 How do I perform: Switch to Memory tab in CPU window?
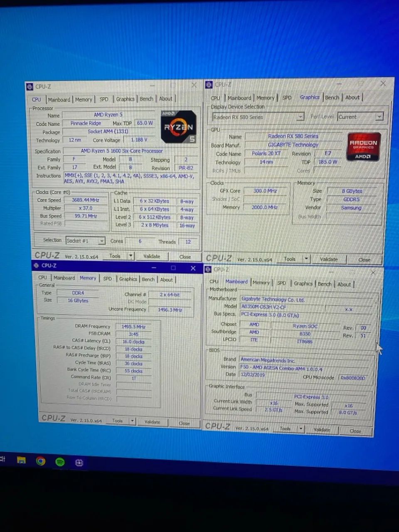pos(84,100)
